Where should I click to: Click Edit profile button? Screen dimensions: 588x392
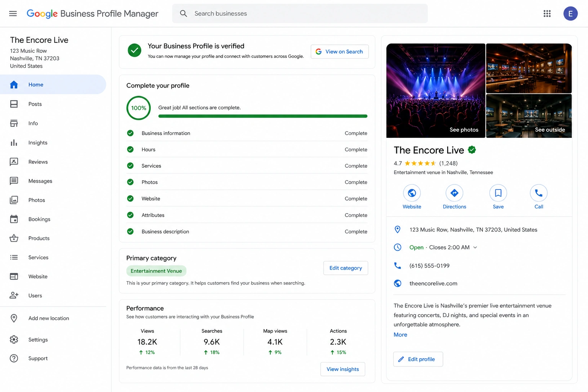(x=418, y=359)
